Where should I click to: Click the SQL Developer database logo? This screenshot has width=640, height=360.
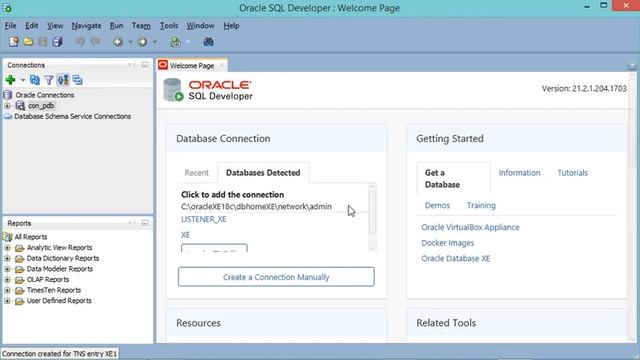173,90
